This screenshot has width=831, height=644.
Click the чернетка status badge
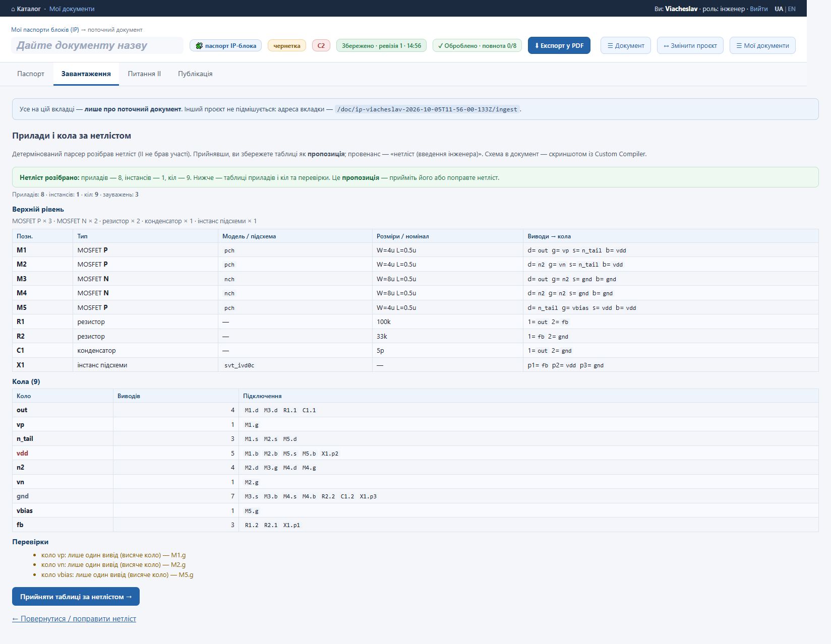pos(287,46)
